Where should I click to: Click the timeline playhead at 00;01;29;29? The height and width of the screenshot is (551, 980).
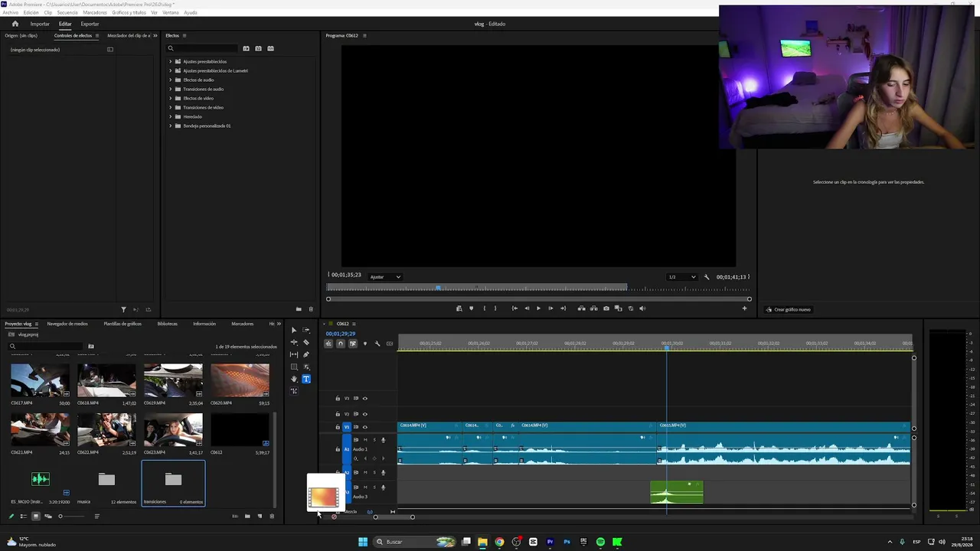pos(667,348)
